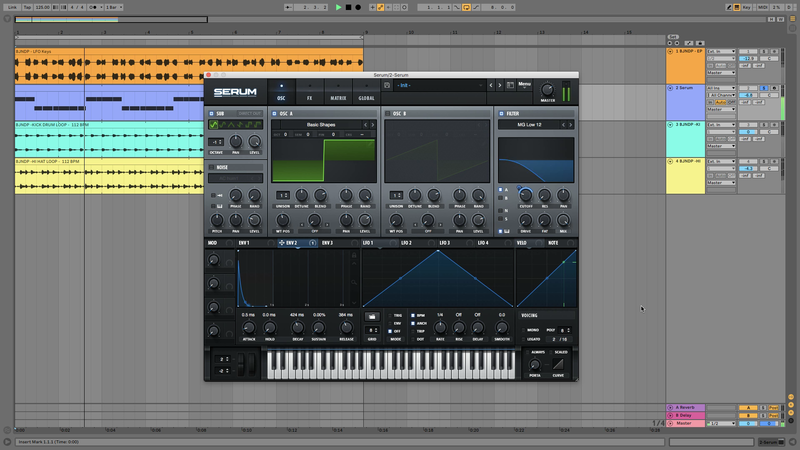Start playback with the transport Play button
Screen dimensions: 800x450
coord(338,7)
